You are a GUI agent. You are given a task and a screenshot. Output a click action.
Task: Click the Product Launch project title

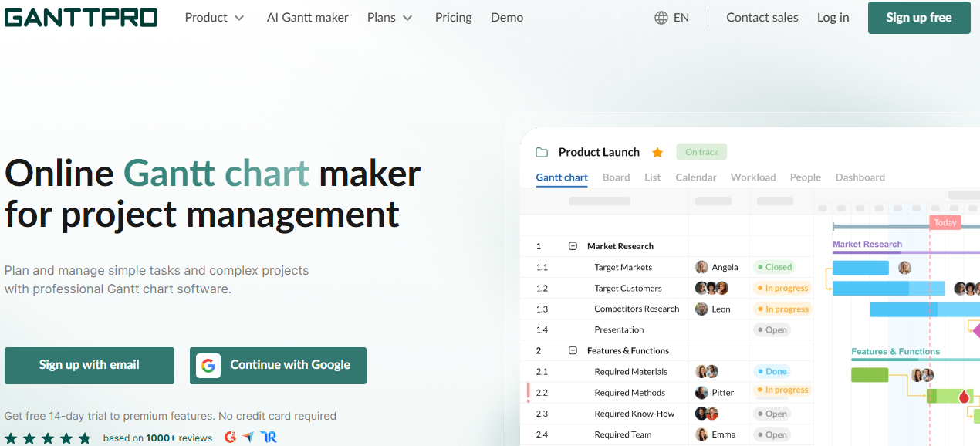599,152
